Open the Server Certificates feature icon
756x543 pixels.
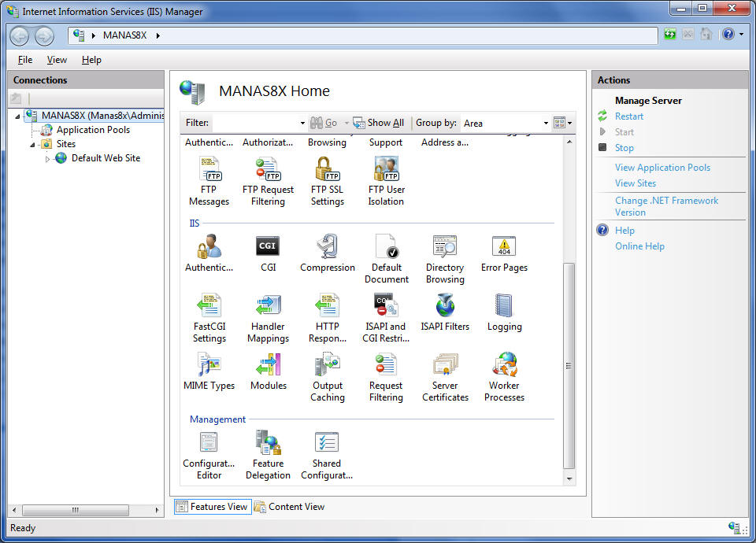(445, 365)
